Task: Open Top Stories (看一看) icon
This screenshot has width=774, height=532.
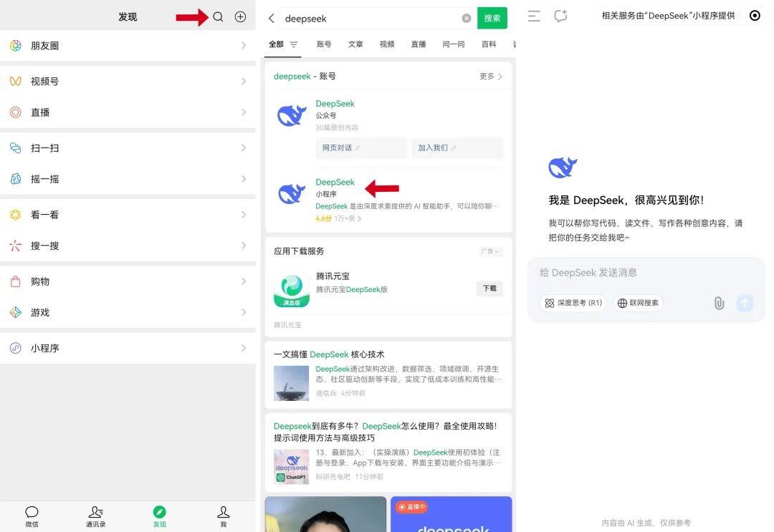Action: click(x=16, y=215)
